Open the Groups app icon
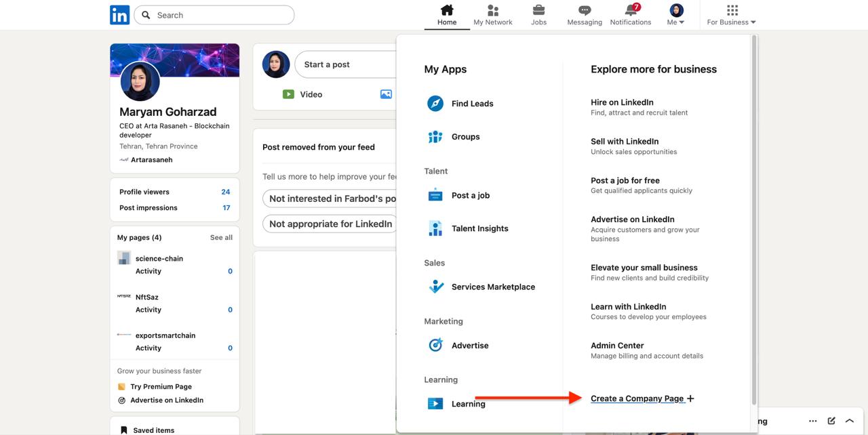The image size is (868, 435). (435, 137)
